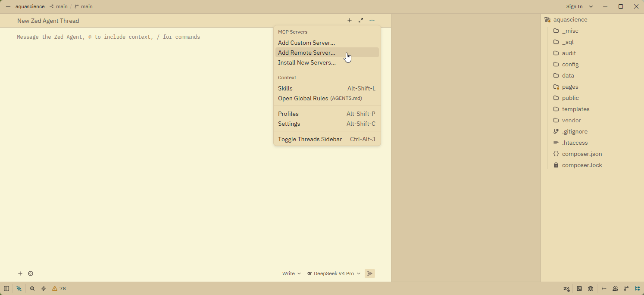Open agent Settings menu entry
The height and width of the screenshot is (295, 644).
pyautogui.click(x=327, y=124)
